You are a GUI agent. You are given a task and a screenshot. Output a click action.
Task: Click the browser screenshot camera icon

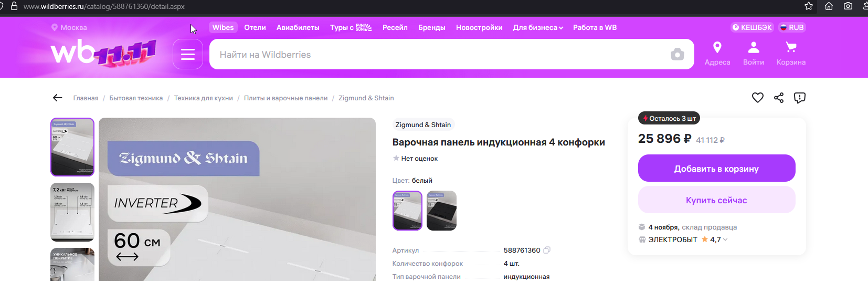848,6
